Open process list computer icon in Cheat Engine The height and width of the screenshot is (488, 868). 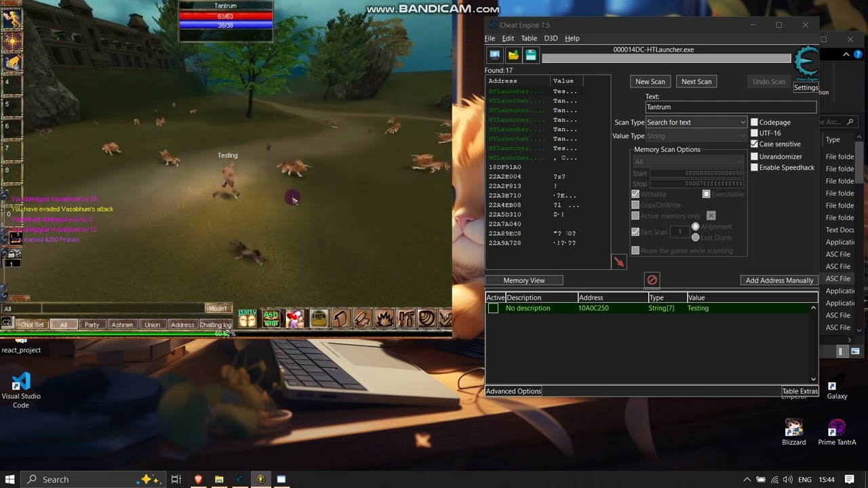[x=494, y=55]
